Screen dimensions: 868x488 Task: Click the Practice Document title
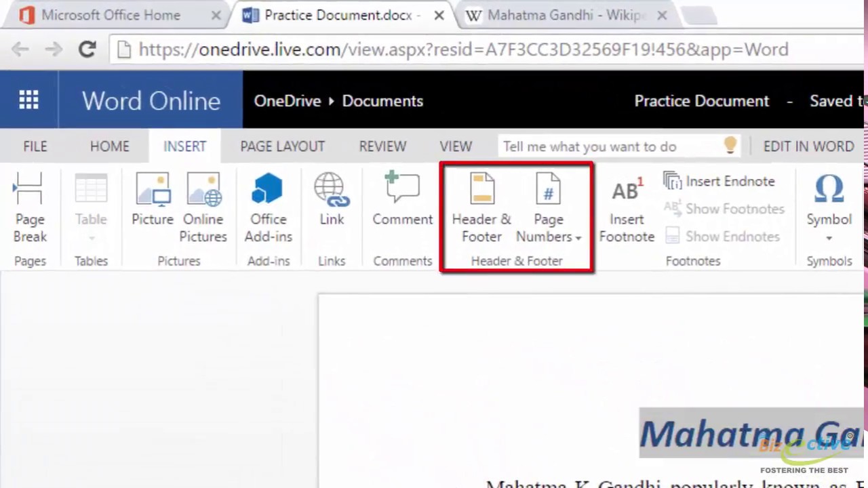tap(702, 101)
